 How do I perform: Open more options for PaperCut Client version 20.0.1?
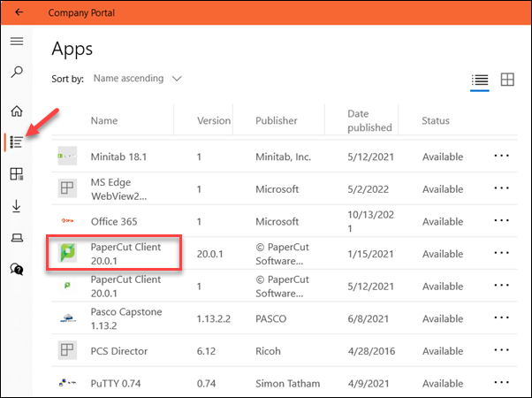click(501, 253)
